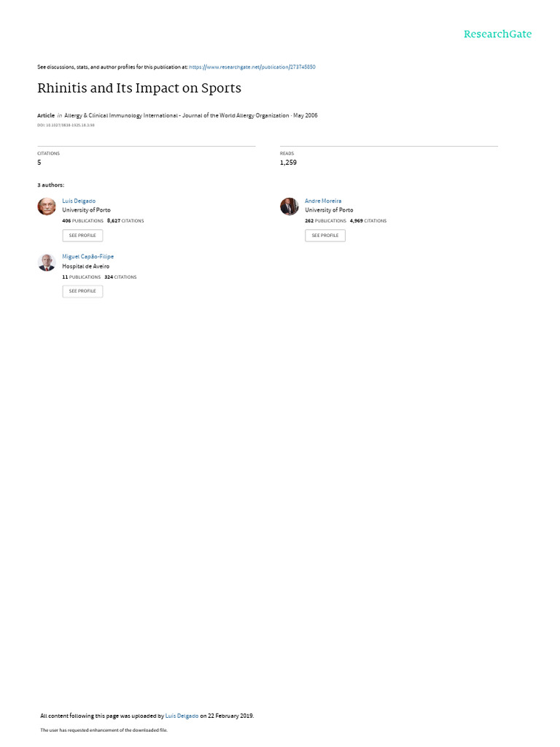Click See Profile under Luis Delgado

pyautogui.click(x=82, y=236)
